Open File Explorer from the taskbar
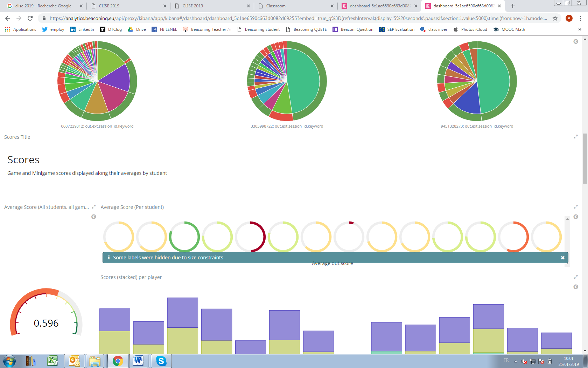The width and height of the screenshot is (588, 368). (95, 361)
